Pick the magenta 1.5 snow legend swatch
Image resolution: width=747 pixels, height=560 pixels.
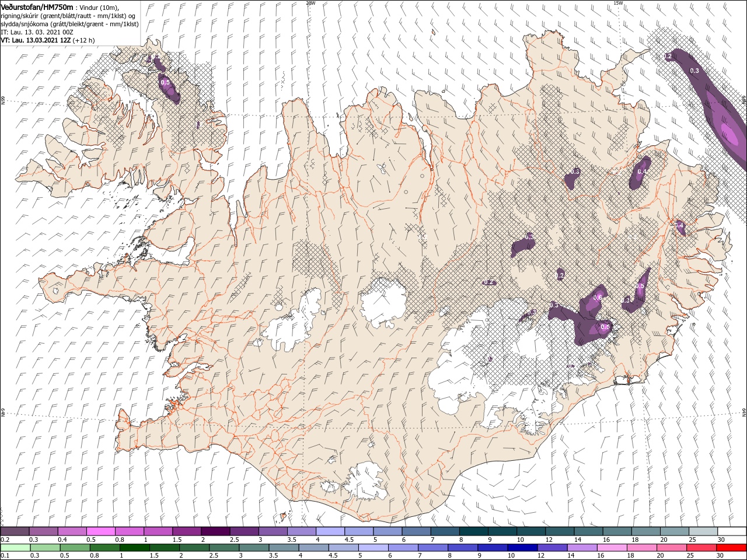coord(186,531)
